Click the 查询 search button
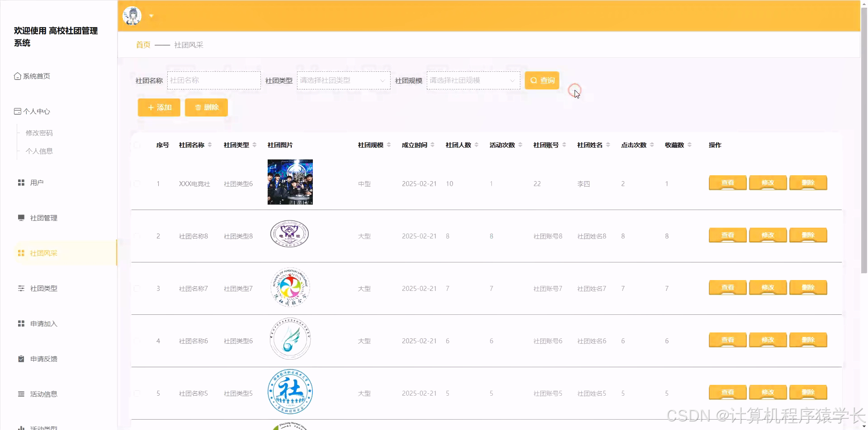Image resolution: width=868 pixels, height=430 pixels. tap(542, 80)
